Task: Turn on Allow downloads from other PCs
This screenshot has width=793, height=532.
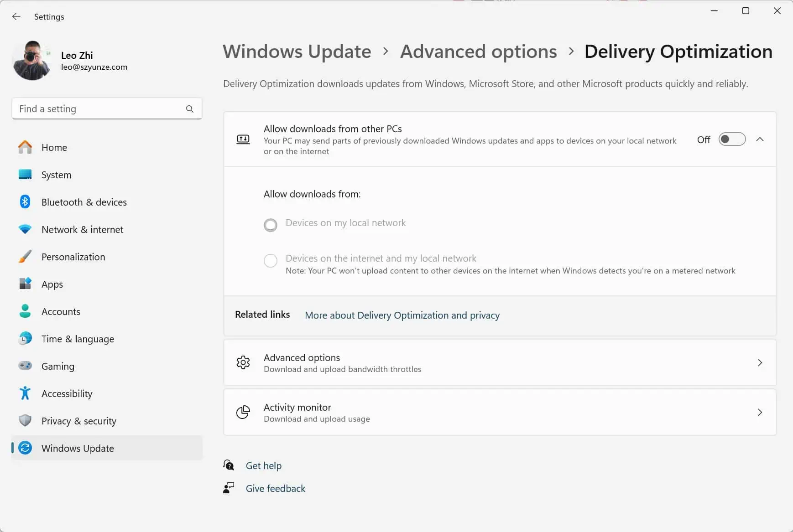Action: coord(732,139)
